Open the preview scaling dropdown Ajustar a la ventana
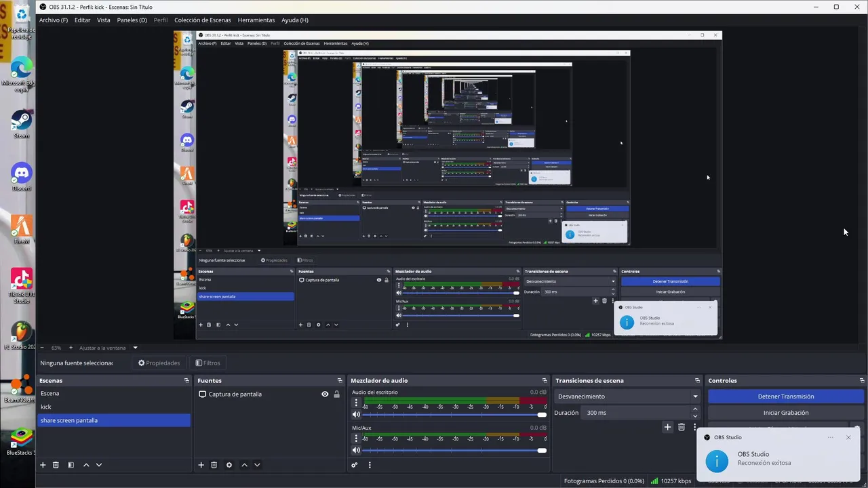Viewport: 868px width, 488px height. coord(108,348)
